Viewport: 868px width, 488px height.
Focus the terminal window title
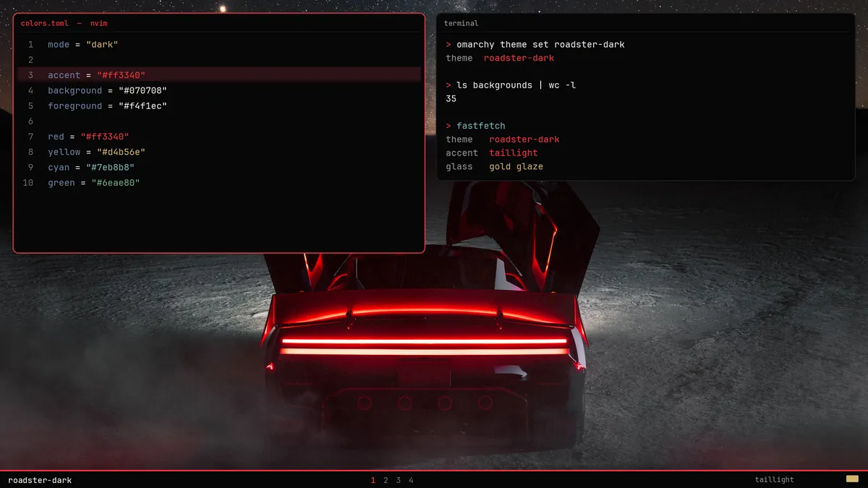461,23
